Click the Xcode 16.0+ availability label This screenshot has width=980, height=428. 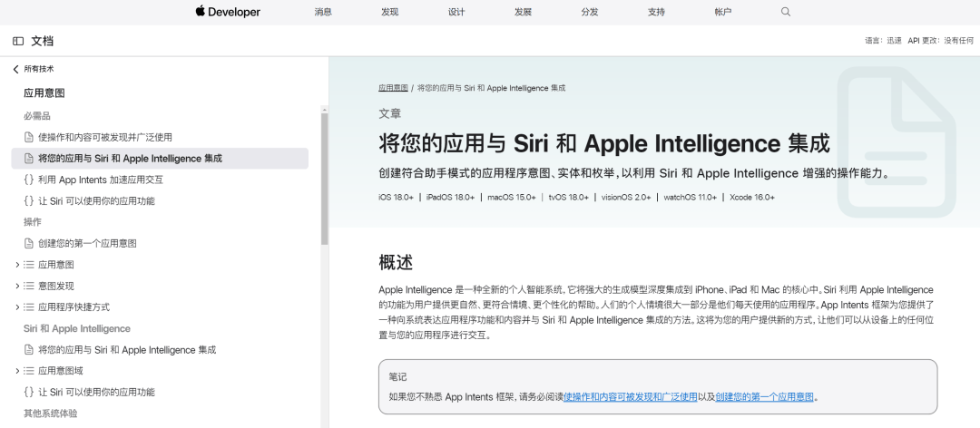tap(752, 198)
